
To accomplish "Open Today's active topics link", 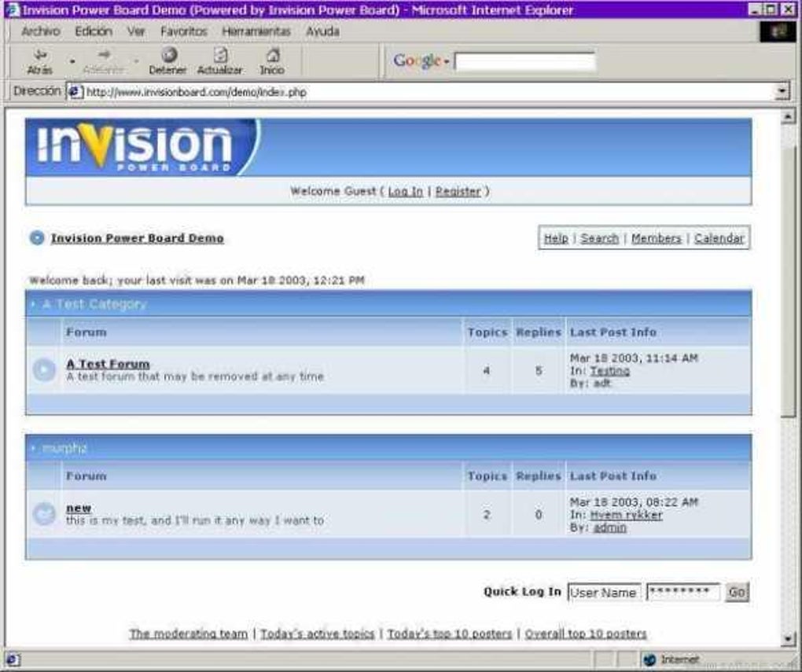I will click(318, 633).
